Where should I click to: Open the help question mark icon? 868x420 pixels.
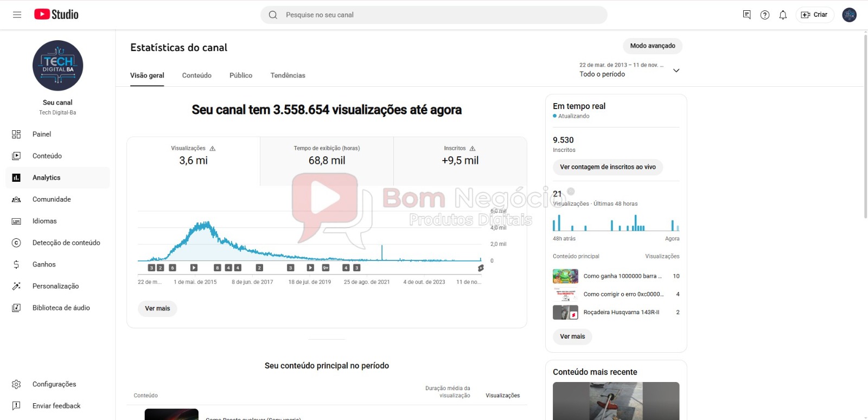765,15
